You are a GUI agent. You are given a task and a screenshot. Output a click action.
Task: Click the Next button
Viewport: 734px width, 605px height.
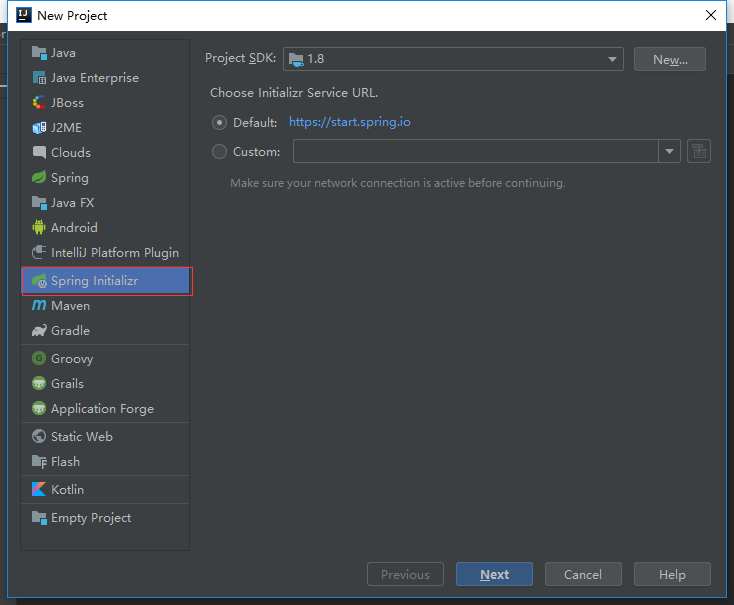tap(494, 574)
